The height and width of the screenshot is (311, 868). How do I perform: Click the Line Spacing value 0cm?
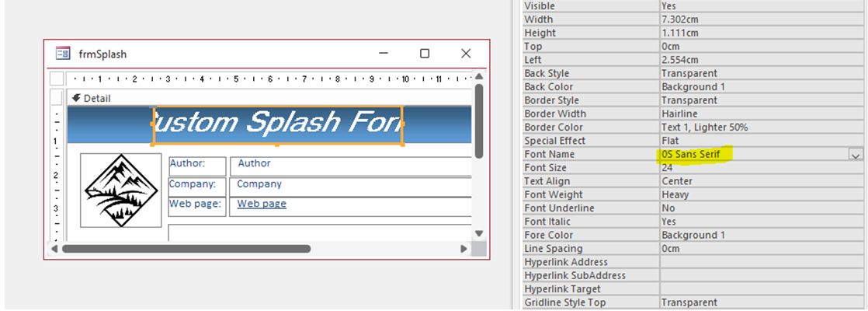[x=763, y=248]
